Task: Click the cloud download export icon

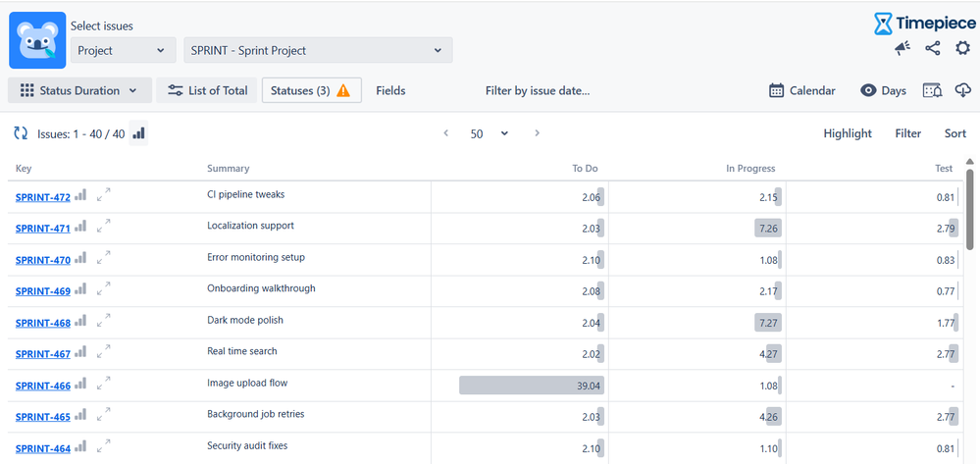Action: [x=962, y=90]
